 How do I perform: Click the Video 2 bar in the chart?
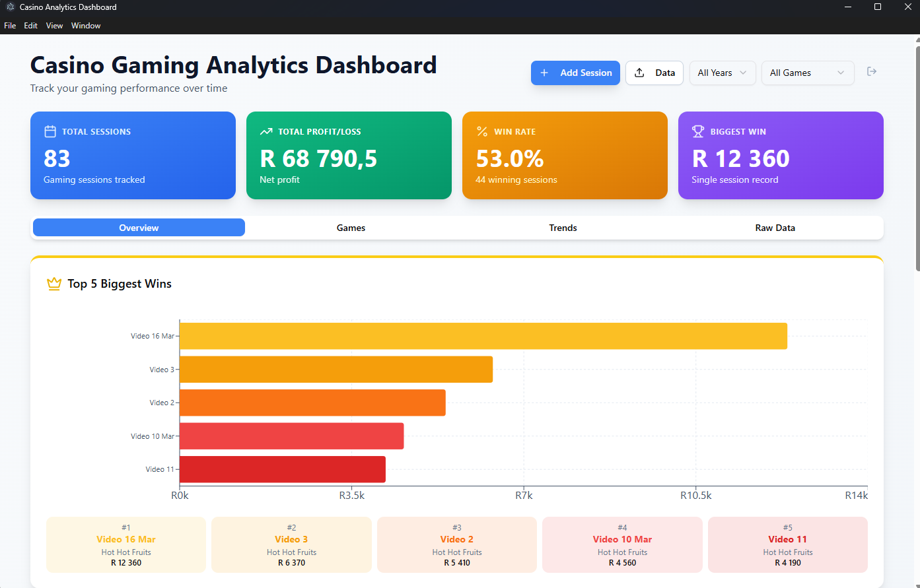[312, 403]
